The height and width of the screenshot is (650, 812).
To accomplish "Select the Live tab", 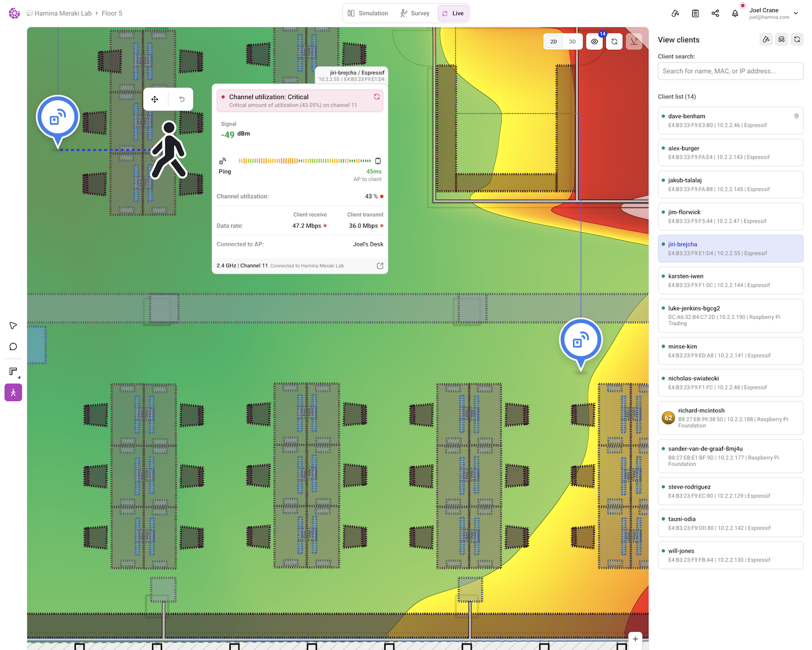I will pyautogui.click(x=453, y=14).
